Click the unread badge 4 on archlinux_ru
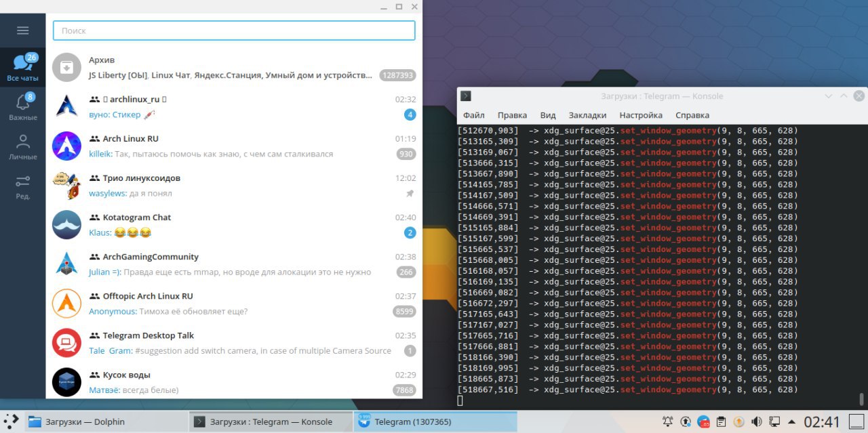Viewport: 868px width, 433px height. (x=410, y=115)
